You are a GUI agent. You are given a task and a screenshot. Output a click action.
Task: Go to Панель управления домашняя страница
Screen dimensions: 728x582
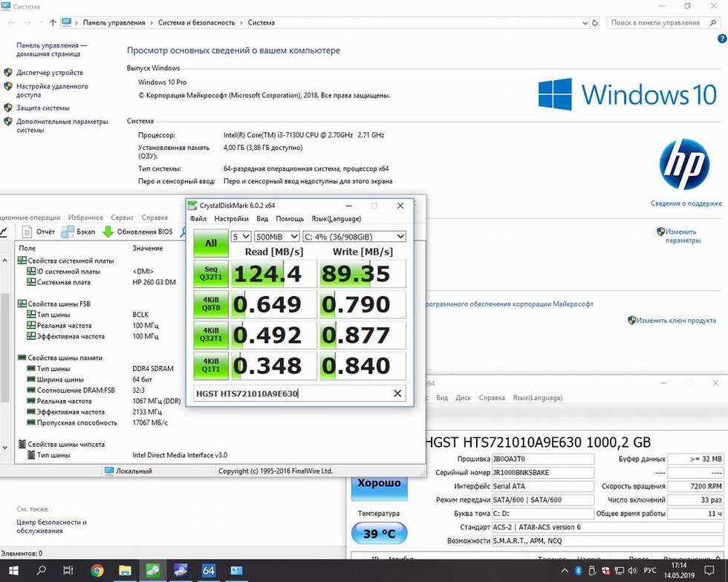(51, 50)
